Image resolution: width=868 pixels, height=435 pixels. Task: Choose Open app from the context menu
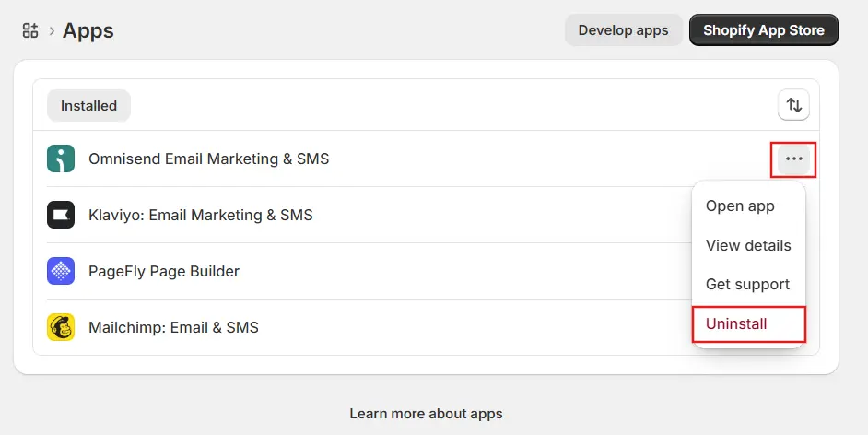click(x=740, y=206)
